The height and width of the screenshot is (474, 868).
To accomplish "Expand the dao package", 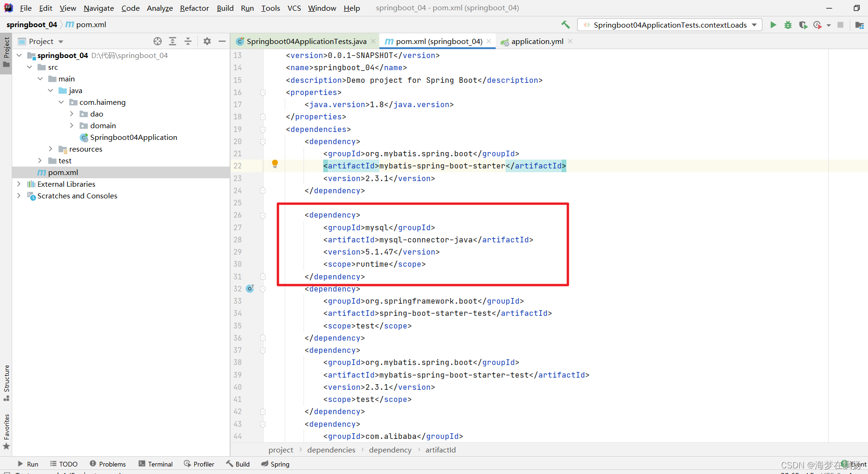I will pyautogui.click(x=72, y=114).
